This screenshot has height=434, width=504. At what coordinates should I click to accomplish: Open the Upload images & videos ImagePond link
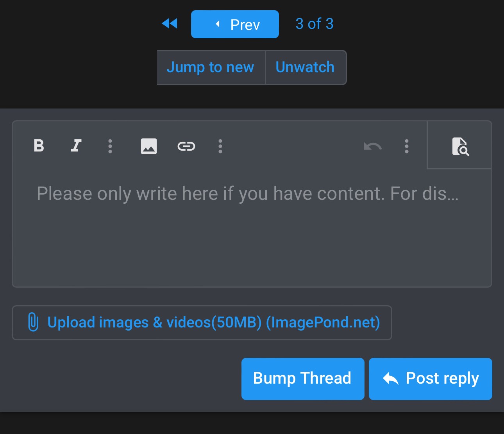tap(213, 323)
